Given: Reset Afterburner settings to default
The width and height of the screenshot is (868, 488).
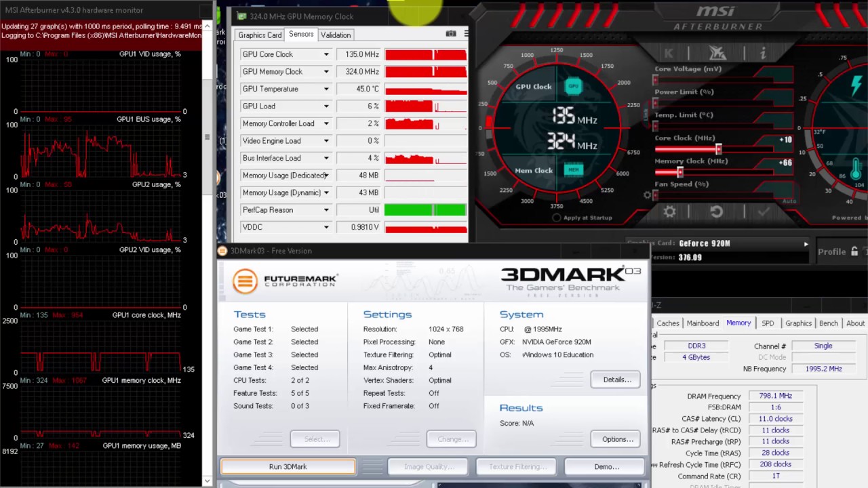Looking at the screenshot, I should pyautogui.click(x=716, y=211).
